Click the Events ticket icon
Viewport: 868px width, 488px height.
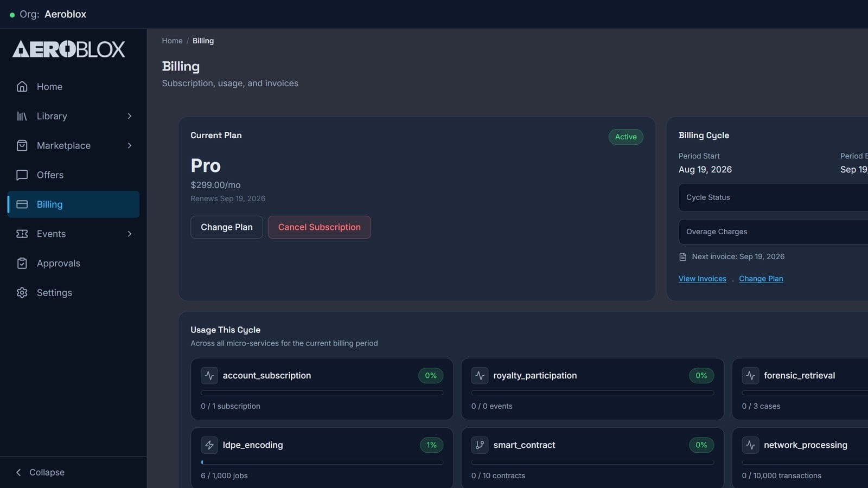click(x=22, y=234)
